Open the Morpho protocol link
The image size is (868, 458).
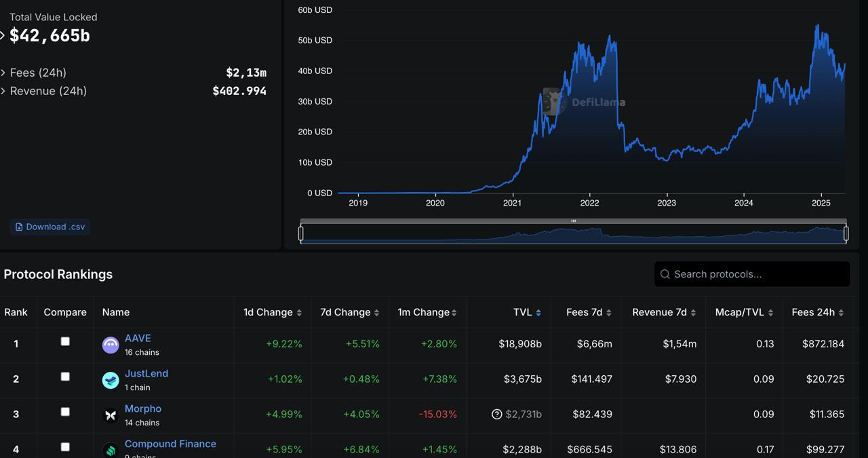(x=143, y=408)
